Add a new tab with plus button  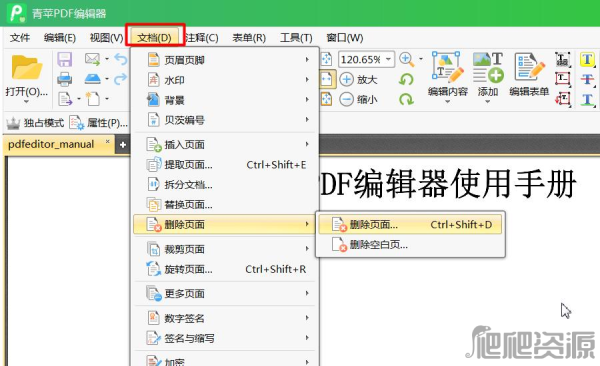(123, 145)
